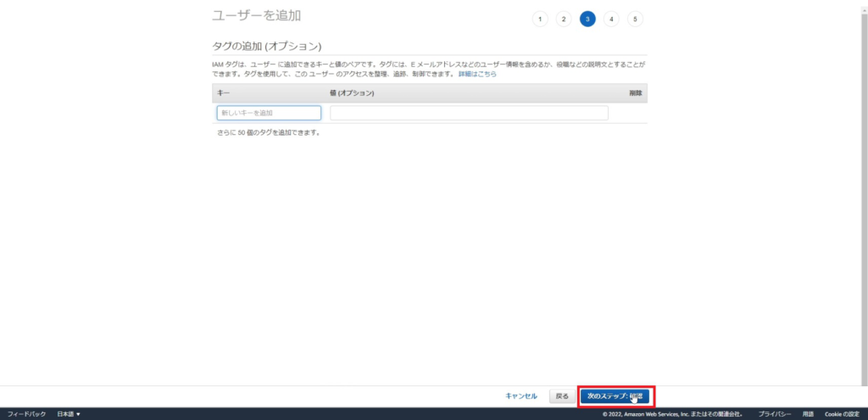The image size is (868, 420).
Task: Click the タグの追加 (オプション) heading
Action: click(266, 46)
